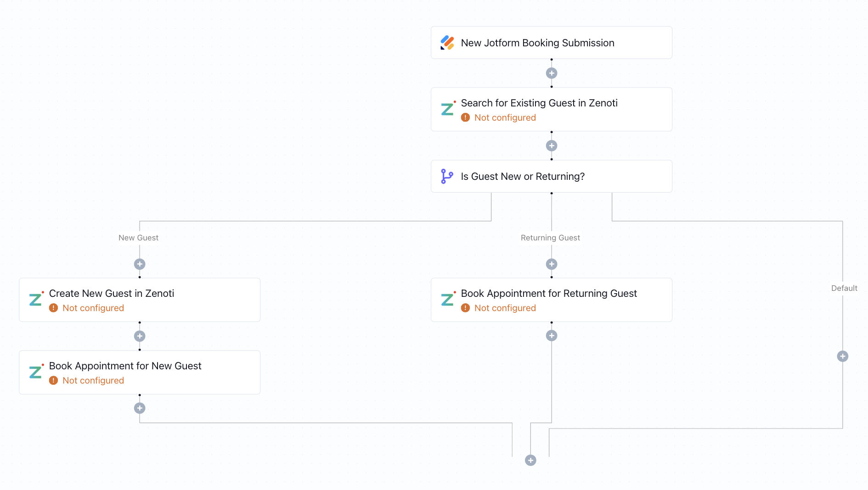
Task: Open Book Appointment for Returning Guest step
Action: (551, 300)
